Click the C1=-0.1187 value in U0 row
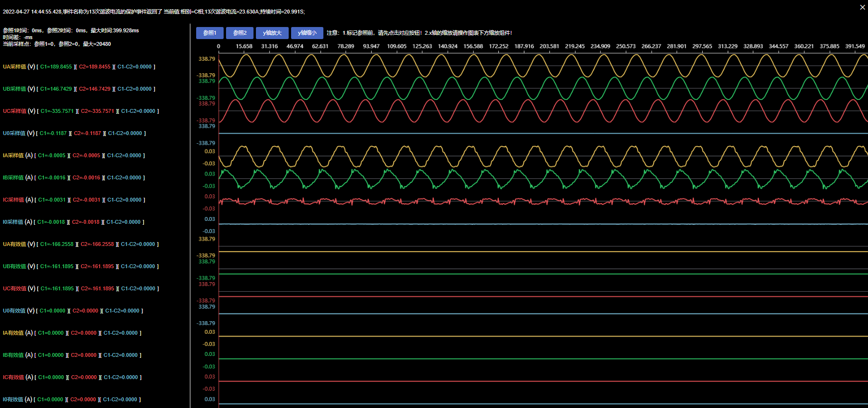This screenshot has height=408, width=868. tap(53, 133)
